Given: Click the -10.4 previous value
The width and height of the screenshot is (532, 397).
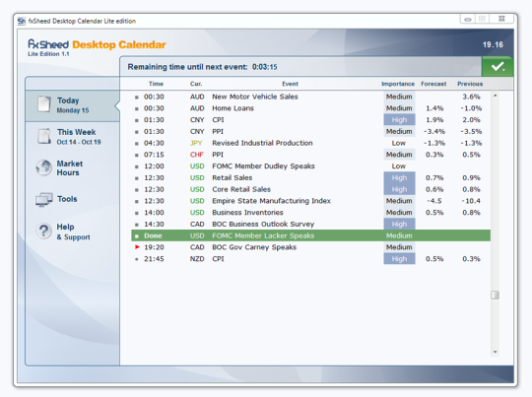Looking at the screenshot, I should (471, 201).
